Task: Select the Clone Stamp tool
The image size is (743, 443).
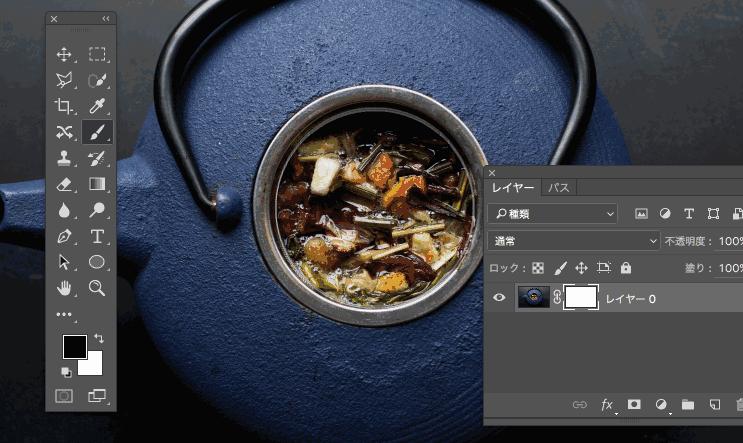Action: click(x=64, y=158)
